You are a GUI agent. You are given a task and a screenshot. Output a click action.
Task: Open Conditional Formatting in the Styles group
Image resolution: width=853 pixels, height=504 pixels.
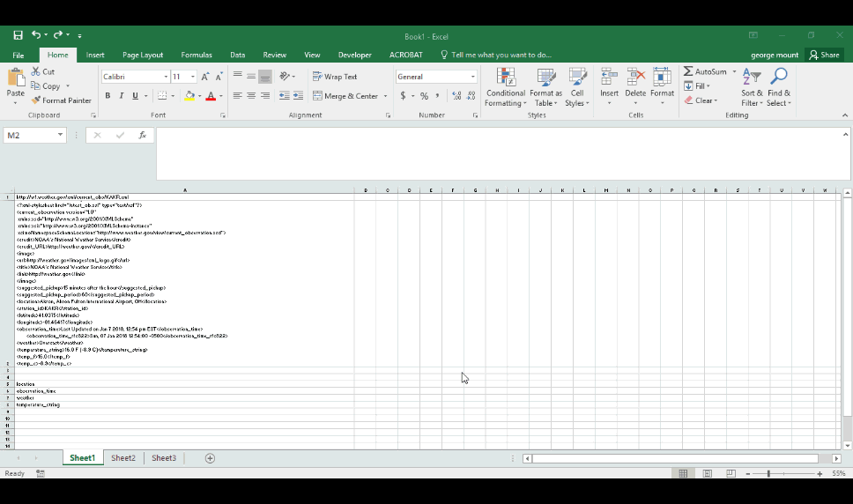pos(506,88)
